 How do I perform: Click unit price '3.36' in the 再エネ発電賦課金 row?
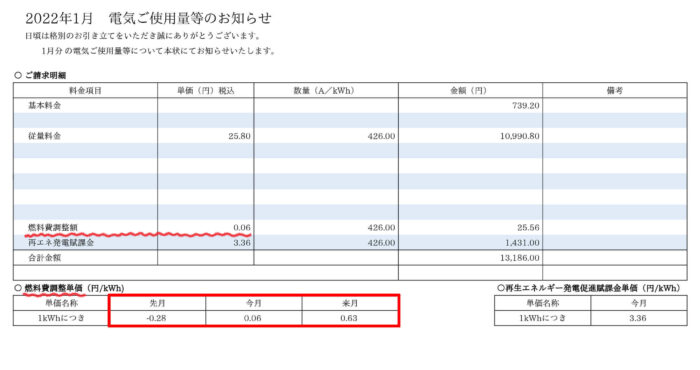242,243
